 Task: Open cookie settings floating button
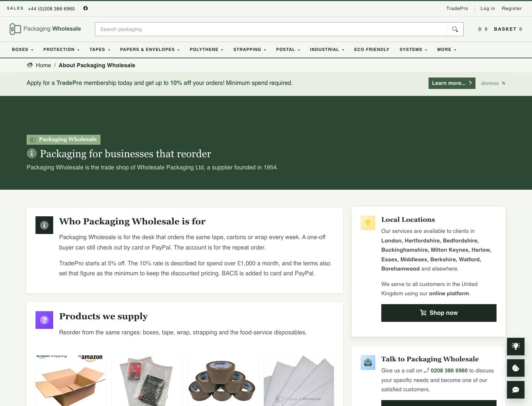pos(516,368)
